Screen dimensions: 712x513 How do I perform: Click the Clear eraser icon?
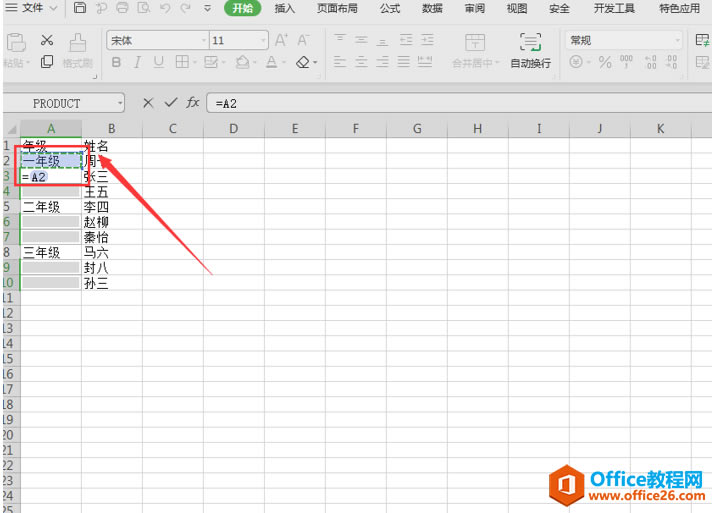(303, 62)
